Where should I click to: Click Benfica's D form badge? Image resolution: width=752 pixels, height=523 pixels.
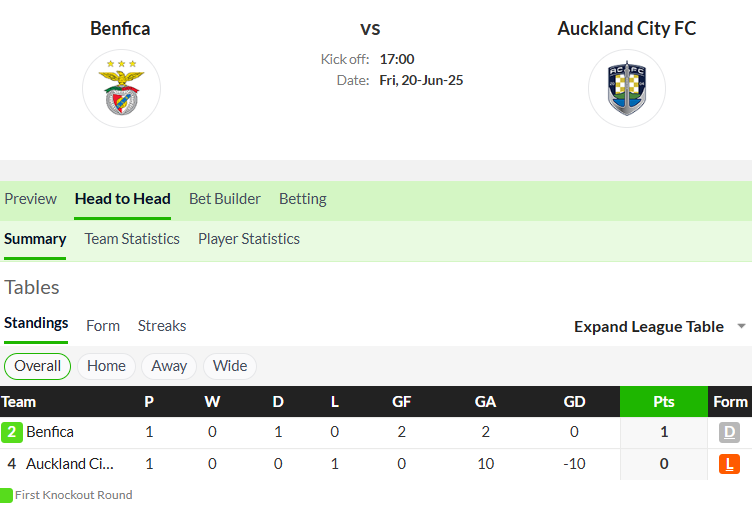[729, 432]
